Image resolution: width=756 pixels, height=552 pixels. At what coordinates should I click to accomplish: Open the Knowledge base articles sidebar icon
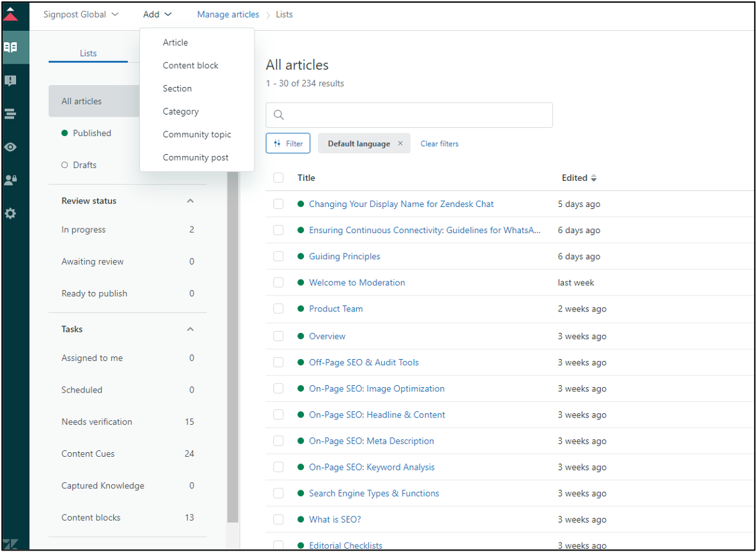coord(11,48)
